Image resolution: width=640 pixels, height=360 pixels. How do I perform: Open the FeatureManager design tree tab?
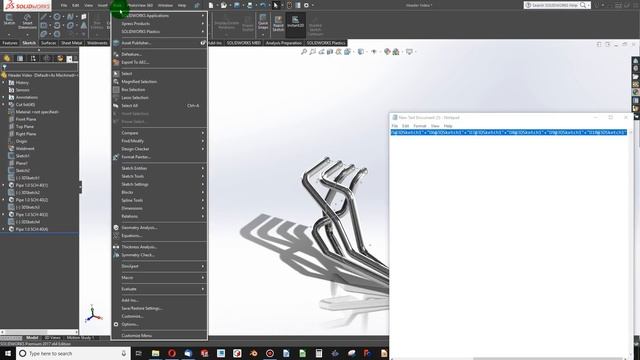tap(7, 58)
